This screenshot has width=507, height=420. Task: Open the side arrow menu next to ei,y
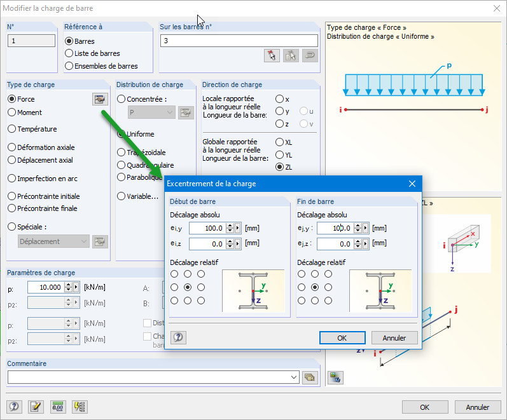pos(238,228)
